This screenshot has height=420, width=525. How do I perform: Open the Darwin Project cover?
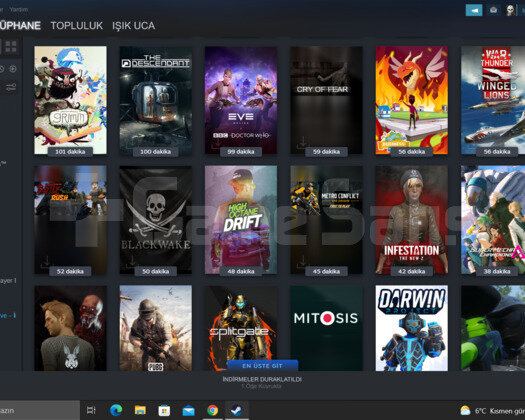(x=411, y=328)
